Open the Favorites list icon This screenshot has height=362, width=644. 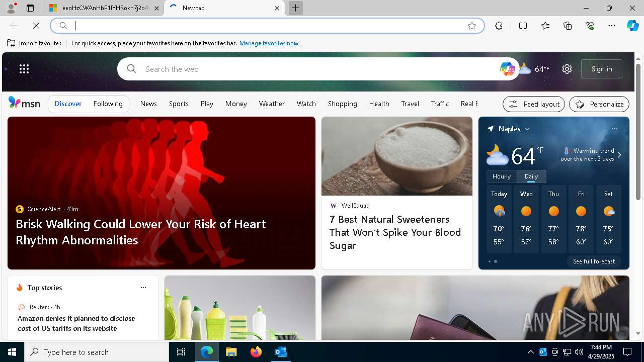pyautogui.click(x=545, y=26)
